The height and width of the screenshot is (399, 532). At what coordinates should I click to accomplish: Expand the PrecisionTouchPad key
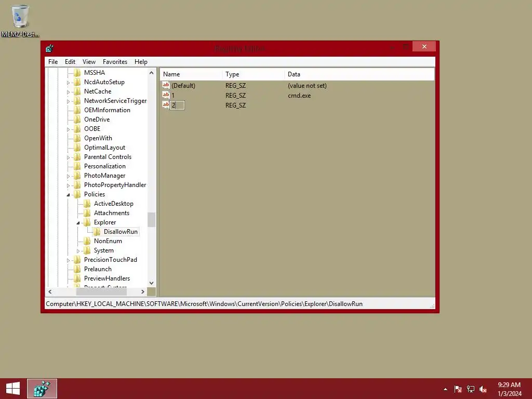(68, 260)
